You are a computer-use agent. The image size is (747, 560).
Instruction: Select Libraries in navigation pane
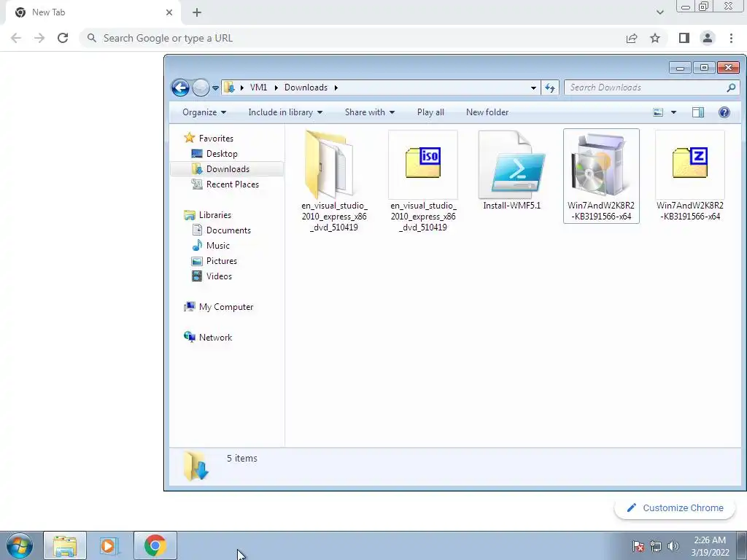pos(215,215)
